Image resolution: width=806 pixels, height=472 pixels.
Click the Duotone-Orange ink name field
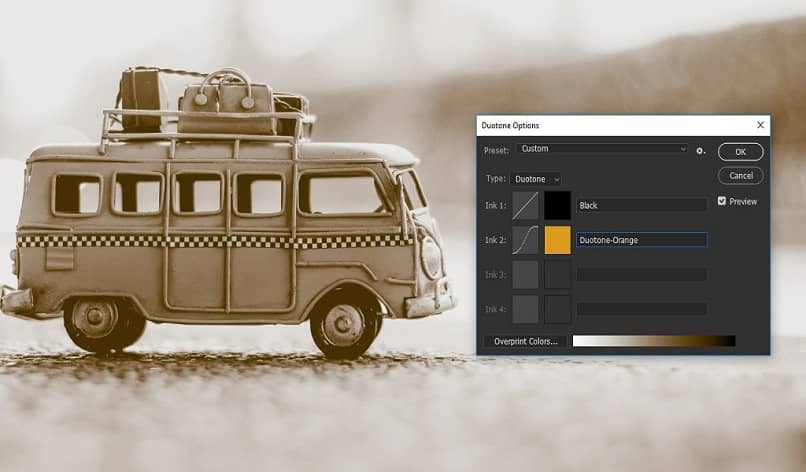point(642,240)
